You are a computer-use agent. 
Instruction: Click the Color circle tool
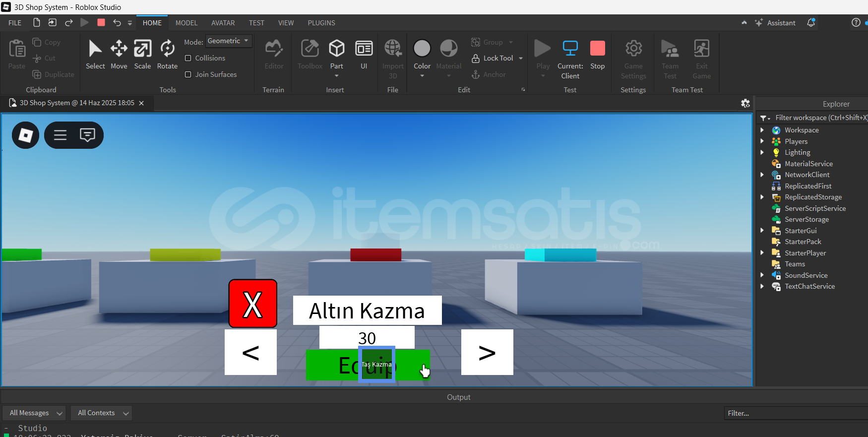[x=422, y=49]
